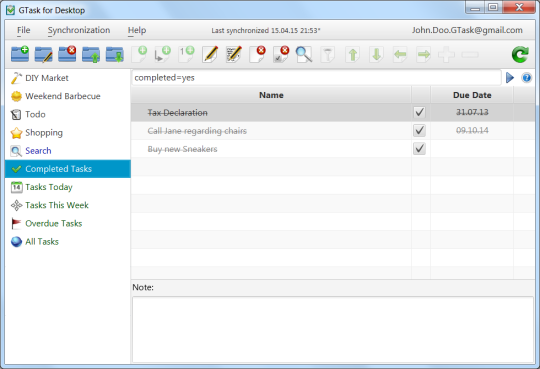Click the Name column header
This screenshot has height=369, width=540.
tap(271, 95)
